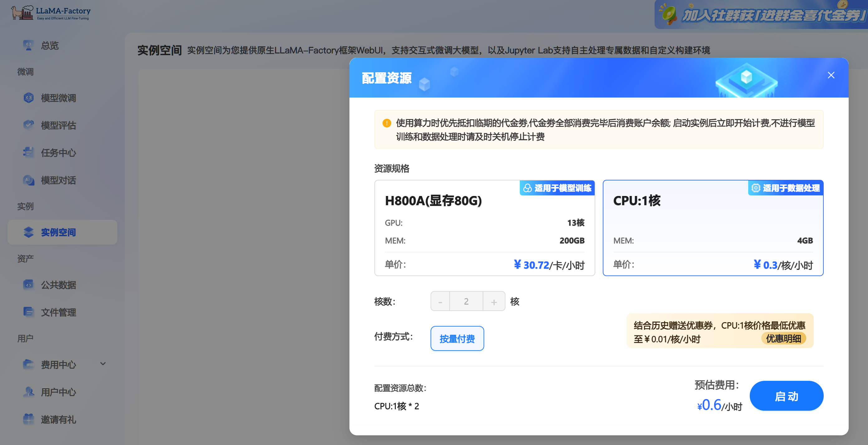Image resolution: width=868 pixels, height=445 pixels.
Task: Click the 模型评估 sidebar icon
Action: 28,125
